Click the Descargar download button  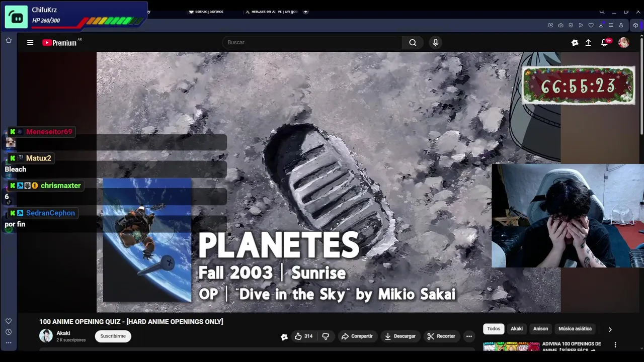click(x=400, y=336)
